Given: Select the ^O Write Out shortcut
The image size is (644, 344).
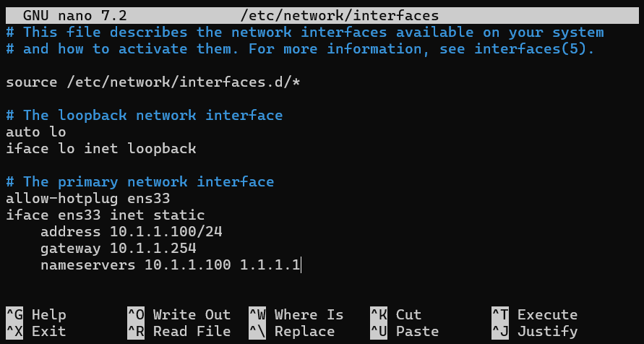Looking at the screenshot, I should coord(179,315).
